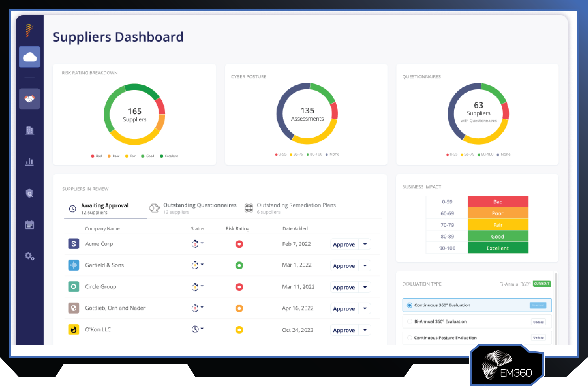Click the yellow Fair business impact swatch
Viewport: 588px width, 392px height.
pos(498,225)
